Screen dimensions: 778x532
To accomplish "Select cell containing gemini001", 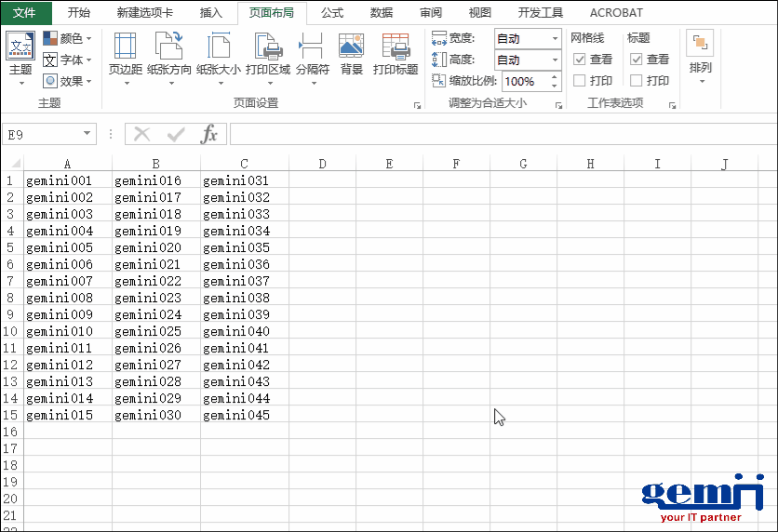I will tap(68, 180).
